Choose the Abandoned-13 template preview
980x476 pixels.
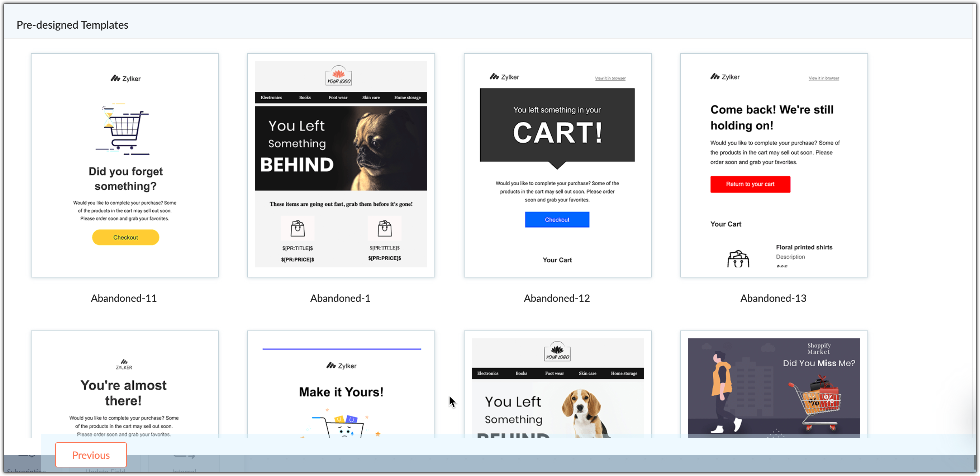point(774,165)
